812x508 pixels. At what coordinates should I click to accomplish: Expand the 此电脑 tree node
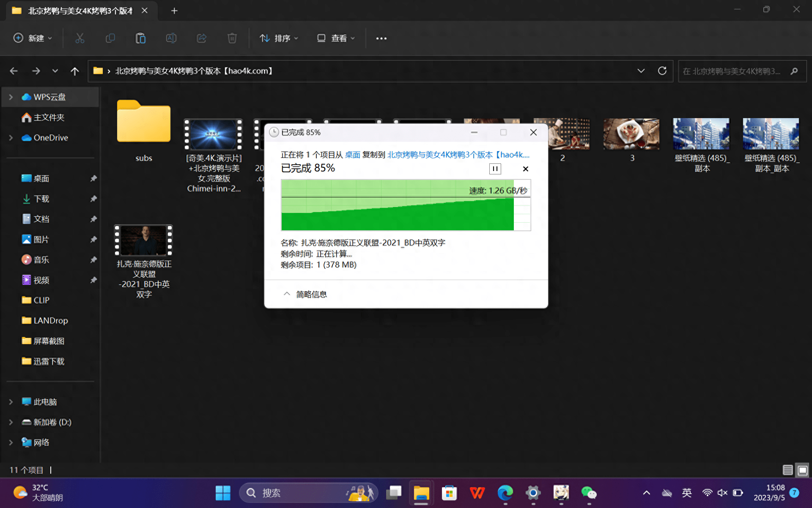11,402
